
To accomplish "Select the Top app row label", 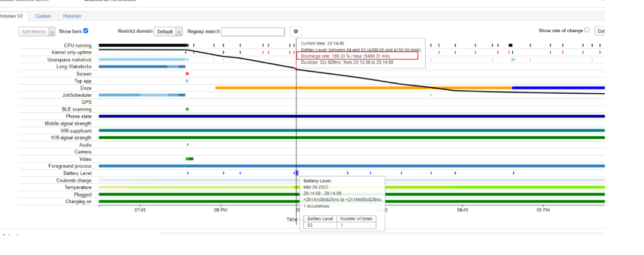I will (x=83, y=81).
